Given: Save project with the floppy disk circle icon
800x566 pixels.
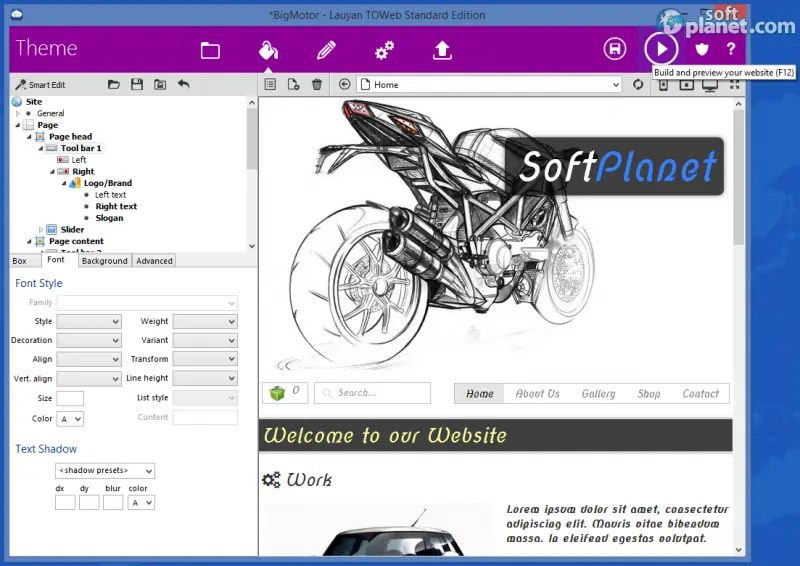Looking at the screenshot, I should point(615,49).
